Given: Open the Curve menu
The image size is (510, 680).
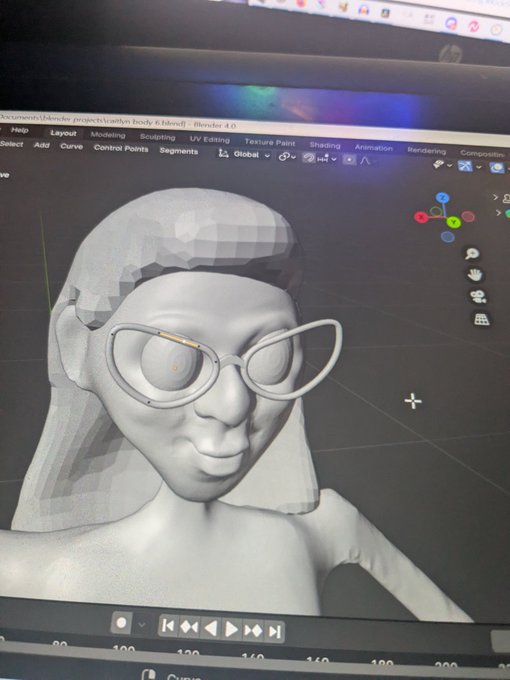Looking at the screenshot, I should pos(72,146).
